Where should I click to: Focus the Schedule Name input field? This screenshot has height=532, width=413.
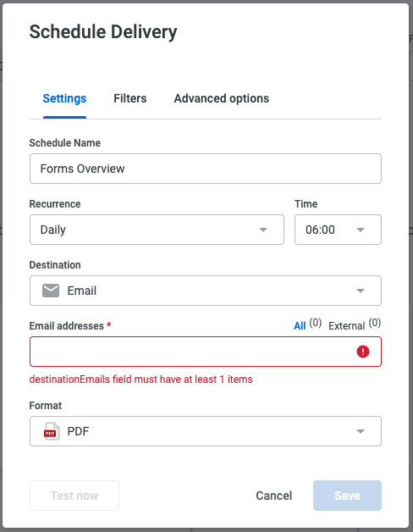tap(206, 169)
